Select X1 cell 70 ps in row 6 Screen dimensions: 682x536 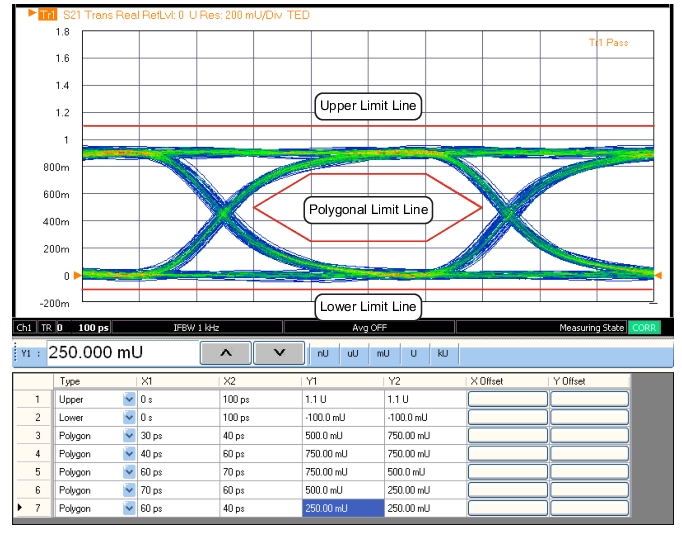coord(179,490)
